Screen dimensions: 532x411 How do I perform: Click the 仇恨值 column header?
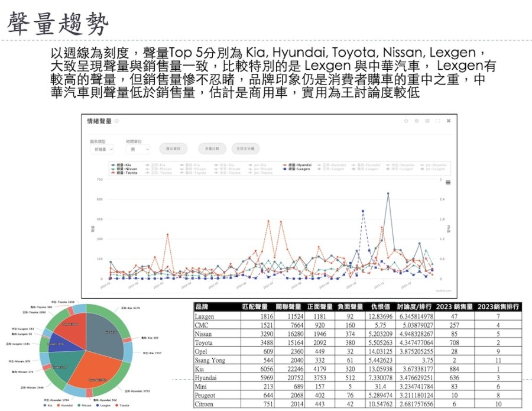pos(380,307)
